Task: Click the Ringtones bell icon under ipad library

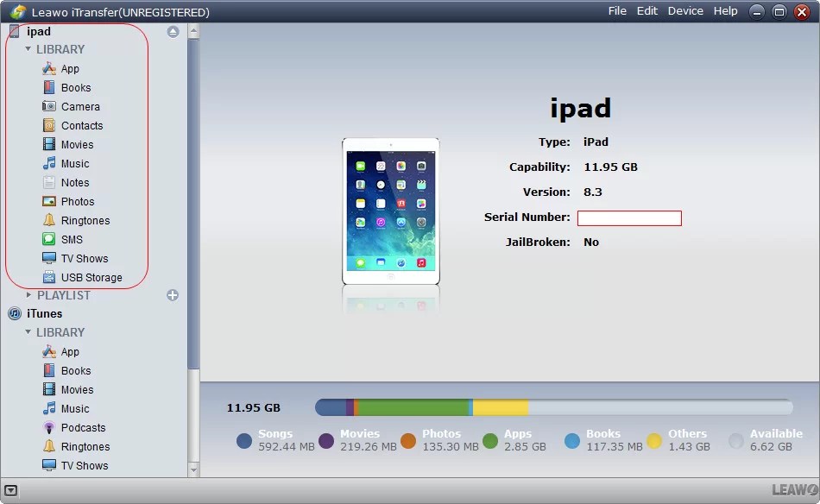Action: click(x=49, y=220)
